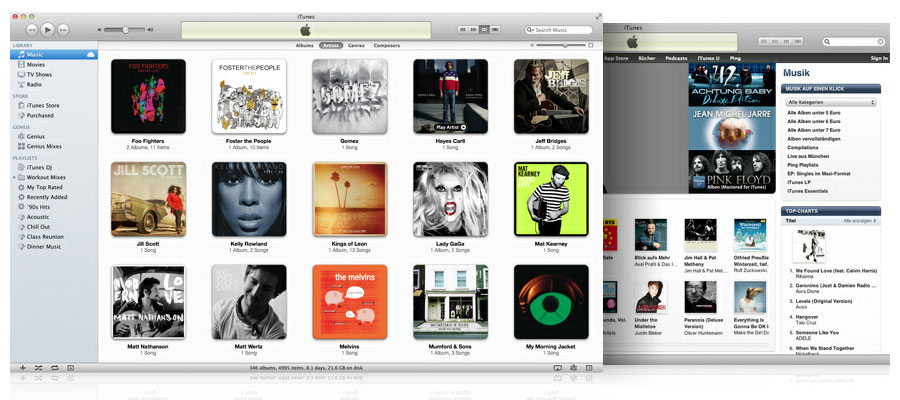The image size is (900, 400).
Task: Switch to list view in front window
Action: [463, 29]
